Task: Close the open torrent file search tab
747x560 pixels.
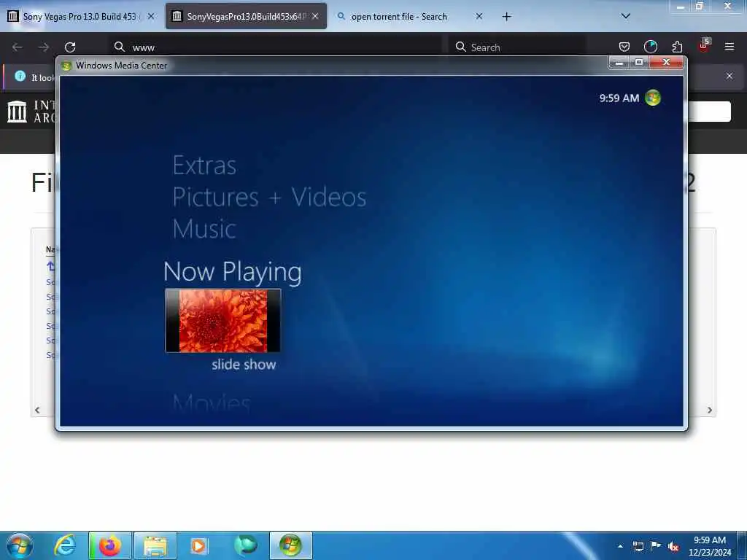Action: point(479,16)
